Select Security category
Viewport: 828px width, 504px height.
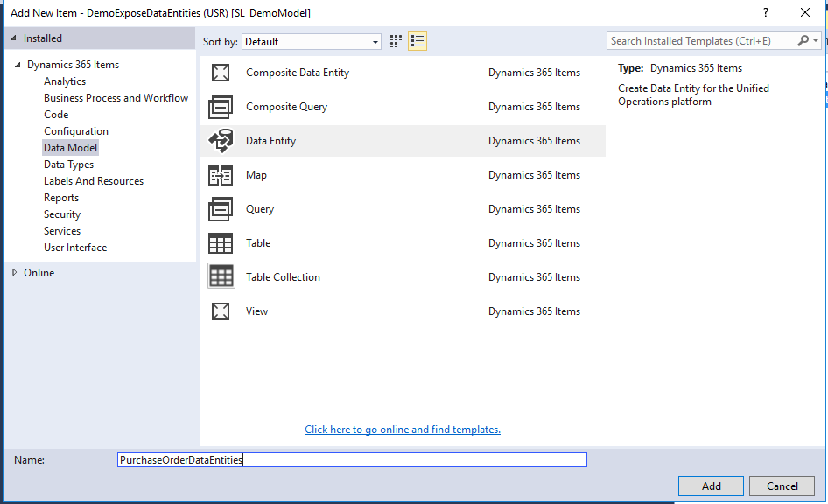click(x=62, y=214)
